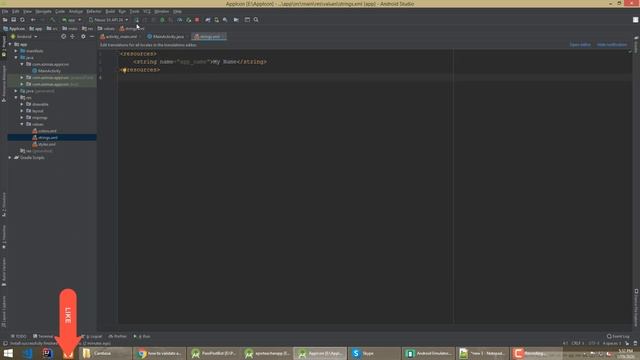Image resolution: width=640 pixels, height=360 pixels.
Task: Open the TODO tool window button
Action: click(x=19, y=336)
